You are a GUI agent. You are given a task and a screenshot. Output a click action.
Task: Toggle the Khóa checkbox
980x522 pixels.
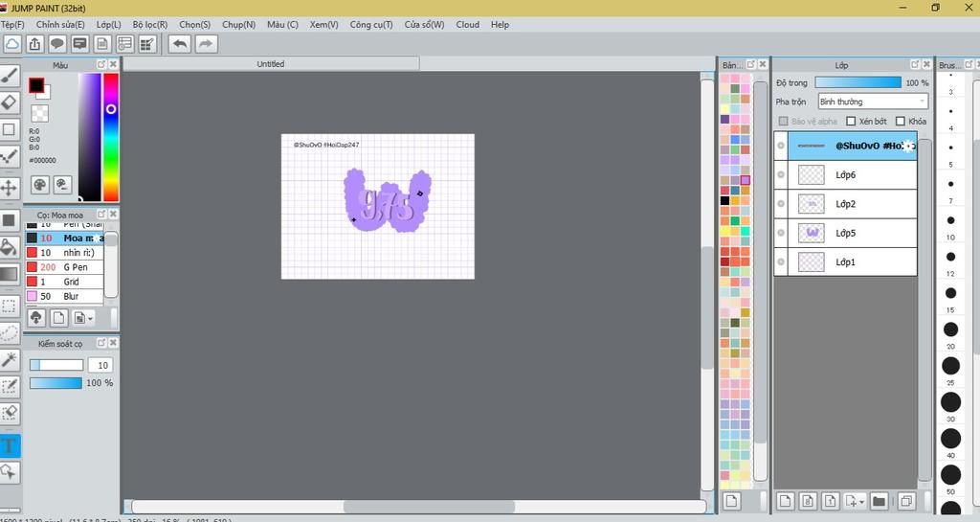(901, 122)
